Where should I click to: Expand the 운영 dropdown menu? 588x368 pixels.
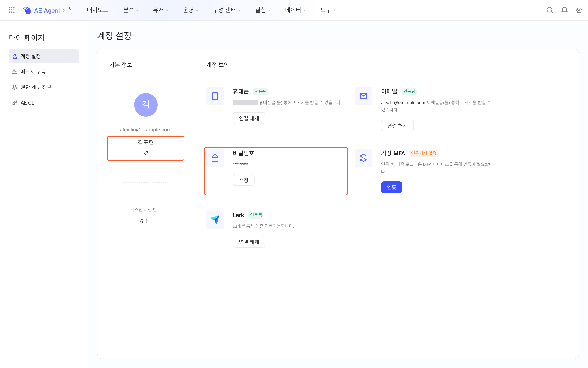coord(191,10)
